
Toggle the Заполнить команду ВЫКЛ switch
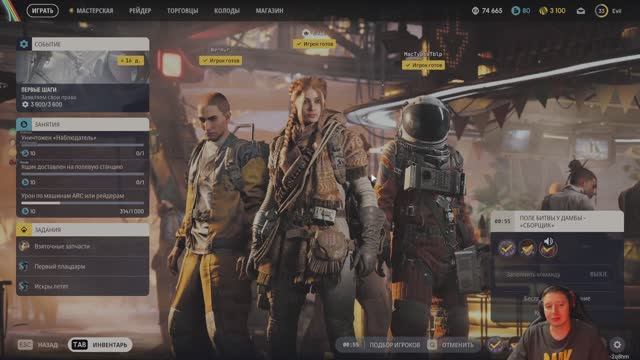(x=557, y=275)
